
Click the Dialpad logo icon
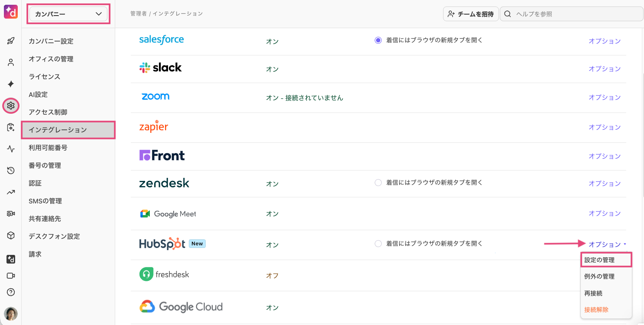coord(11,12)
